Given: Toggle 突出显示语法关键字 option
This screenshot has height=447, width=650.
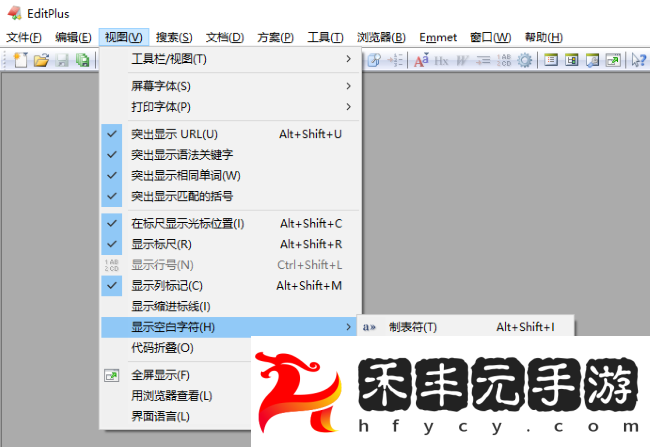Looking at the screenshot, I should [230, 155].
